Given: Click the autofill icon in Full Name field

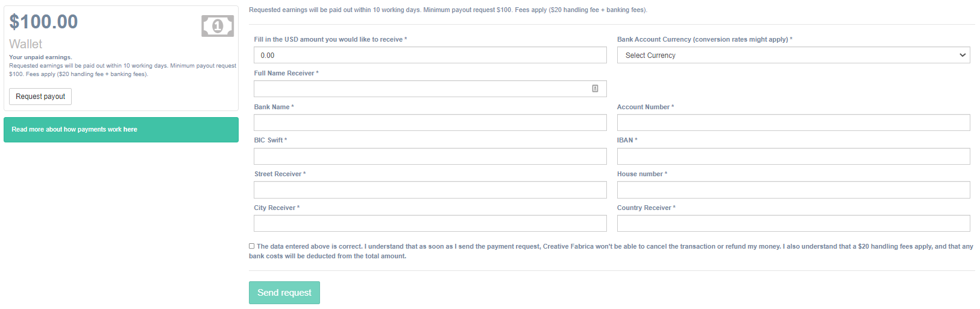Looking at the screenshot, I should [x=595, y=89].
